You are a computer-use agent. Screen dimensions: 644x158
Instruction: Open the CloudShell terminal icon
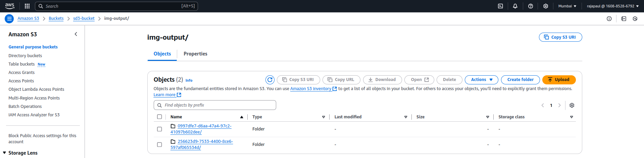click(x=500, y=6)
